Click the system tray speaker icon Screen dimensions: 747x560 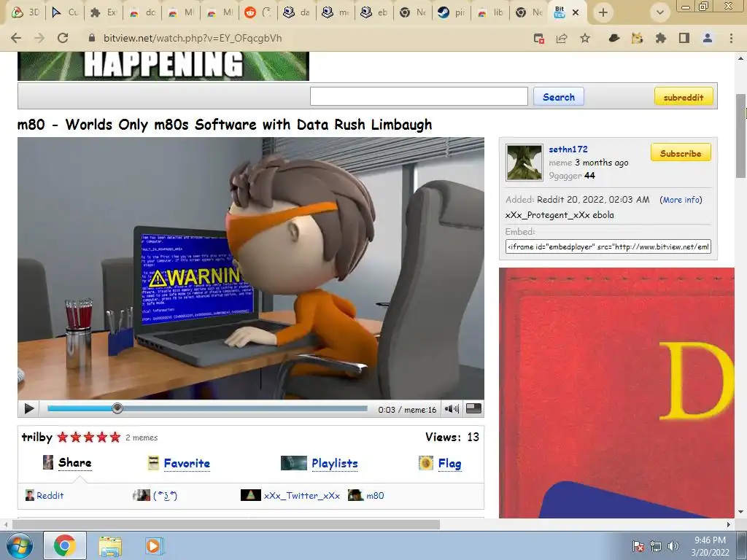[x=673, y=546]
